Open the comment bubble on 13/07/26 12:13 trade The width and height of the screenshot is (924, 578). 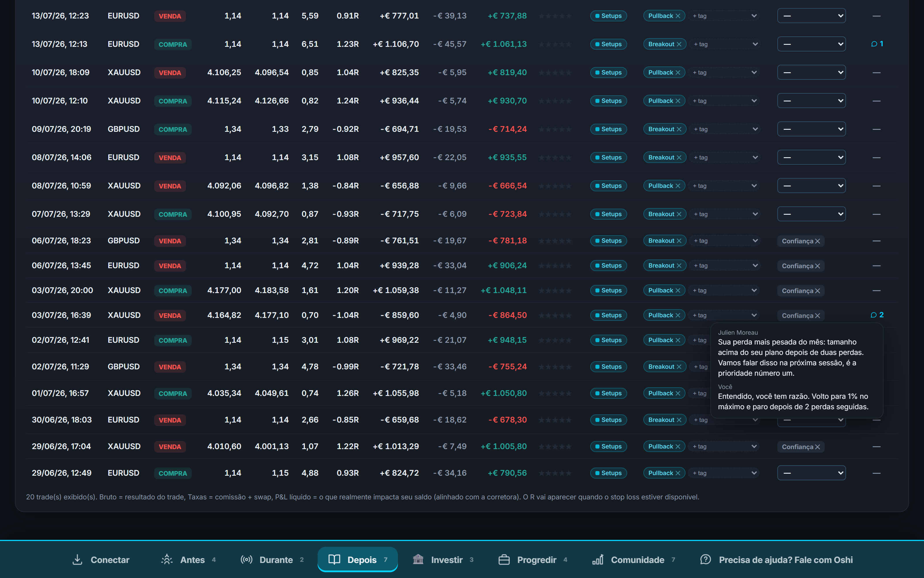(877, 44)
